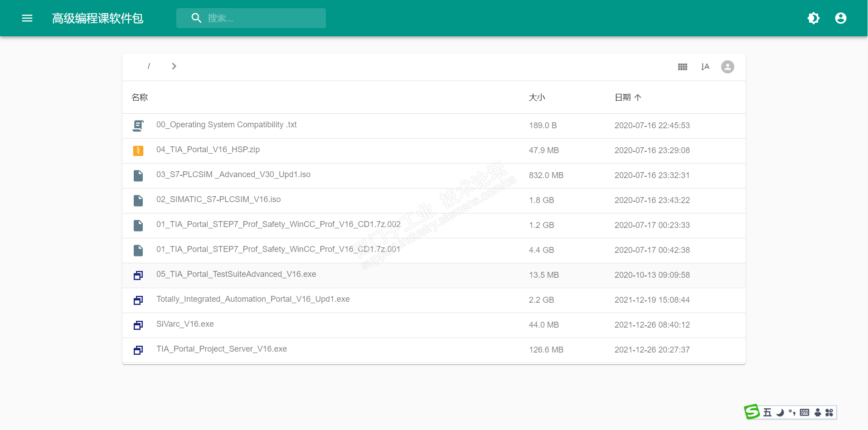Click date 2020-10-13 09:09:58
868x430 pixels.
652,275
